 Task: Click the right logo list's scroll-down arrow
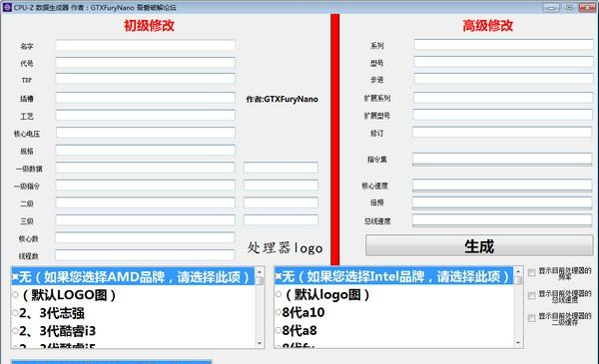coord(518,343)
